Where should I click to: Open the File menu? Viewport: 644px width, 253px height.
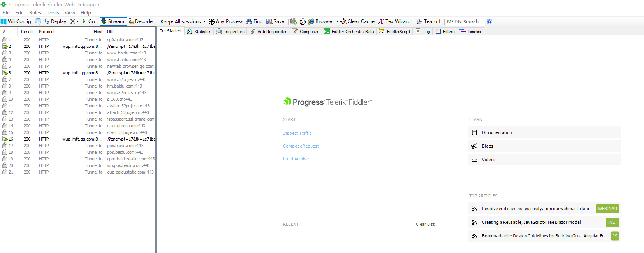6,12
